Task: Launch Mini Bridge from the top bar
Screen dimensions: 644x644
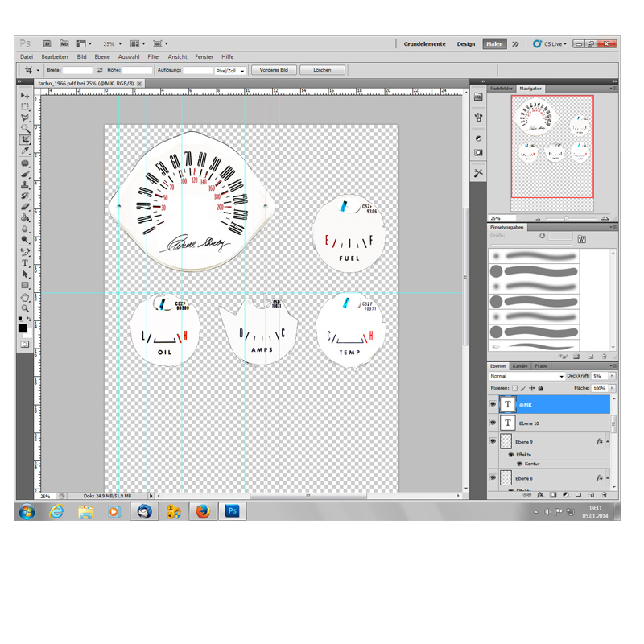Action: [64, 43]
